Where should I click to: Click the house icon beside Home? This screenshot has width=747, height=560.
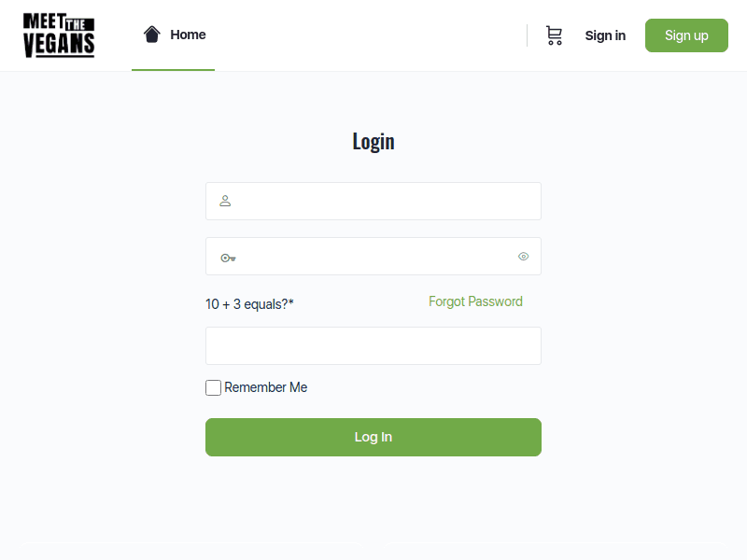[152, 35]
